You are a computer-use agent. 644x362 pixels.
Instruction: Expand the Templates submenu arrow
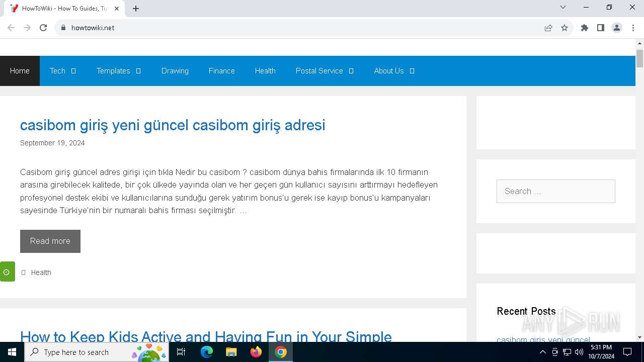click(138, 71)
